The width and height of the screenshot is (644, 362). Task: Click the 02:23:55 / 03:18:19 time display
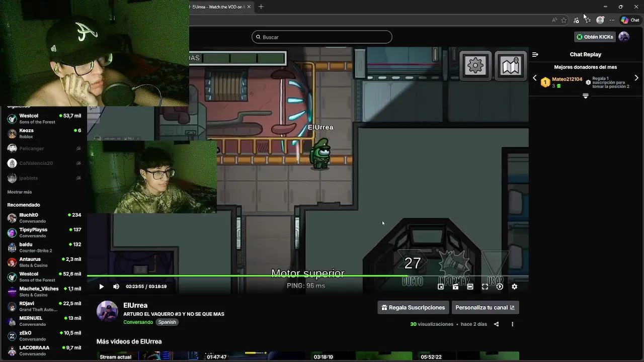tap(146, 287)
